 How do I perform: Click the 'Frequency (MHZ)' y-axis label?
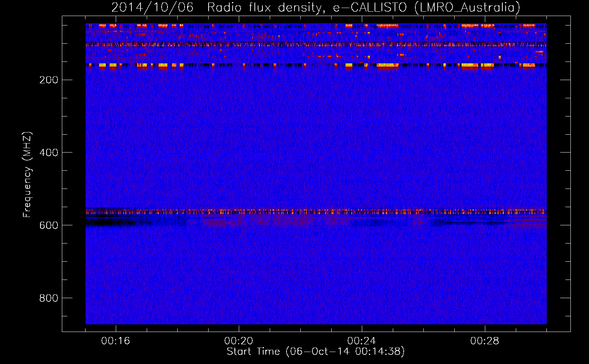27,175
